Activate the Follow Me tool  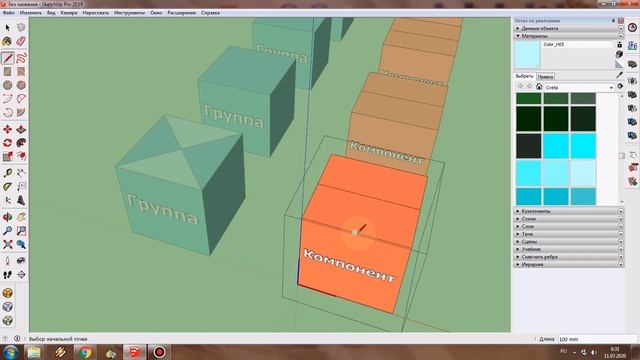(x=21, y=143)
